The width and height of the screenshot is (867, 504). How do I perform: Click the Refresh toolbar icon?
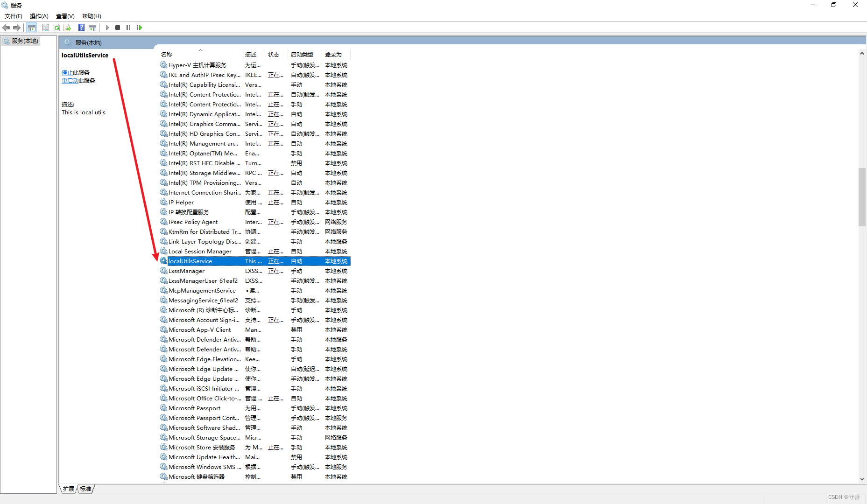[56, 28]
